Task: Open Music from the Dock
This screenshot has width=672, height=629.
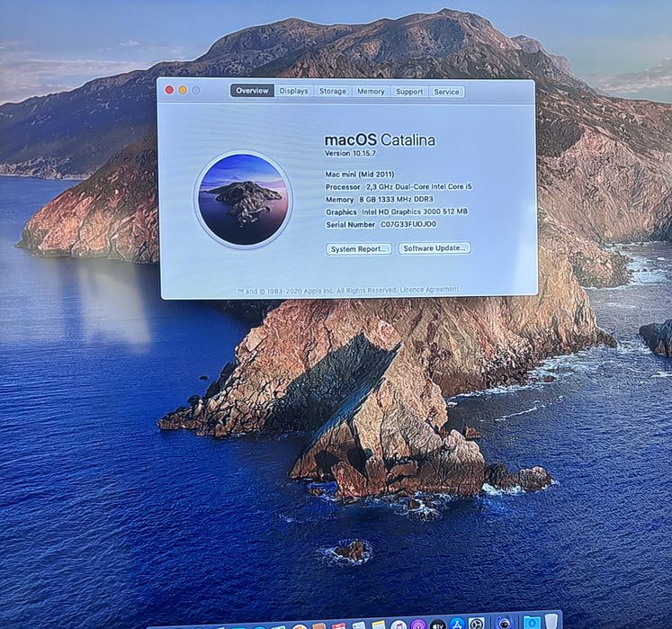Action: [399, 625]
